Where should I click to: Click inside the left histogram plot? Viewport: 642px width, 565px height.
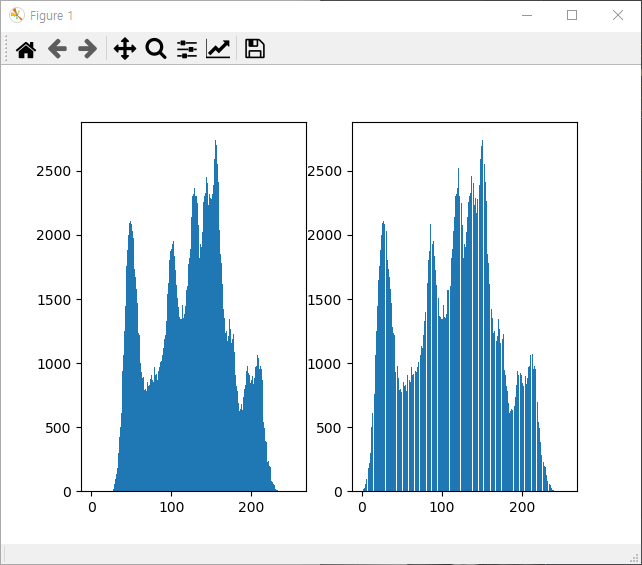tap(194, 307)
